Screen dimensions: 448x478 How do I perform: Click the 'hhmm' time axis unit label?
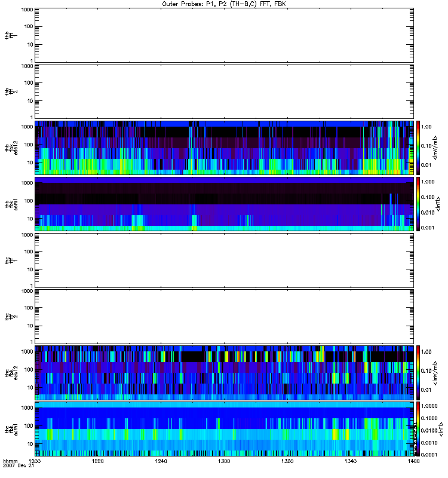pos(10,461)
